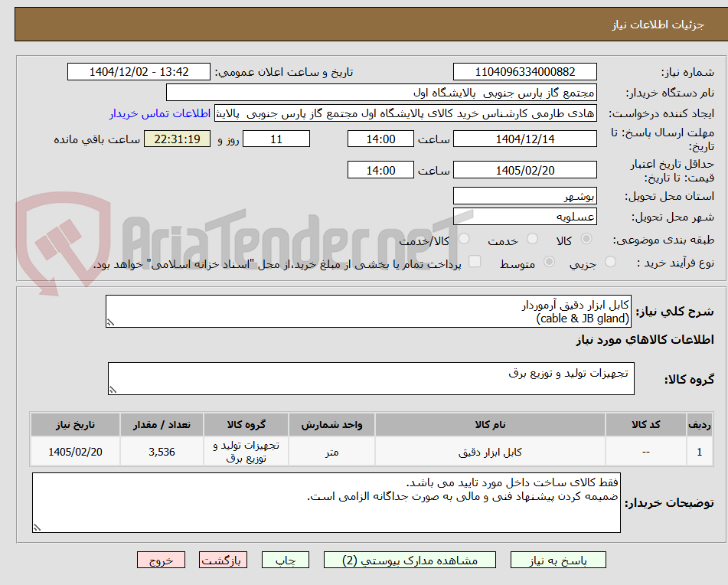Viewport: 728px width, 585px height.
Task: Click the delivery city field 'عسلویه'
Action: (524, 217)
